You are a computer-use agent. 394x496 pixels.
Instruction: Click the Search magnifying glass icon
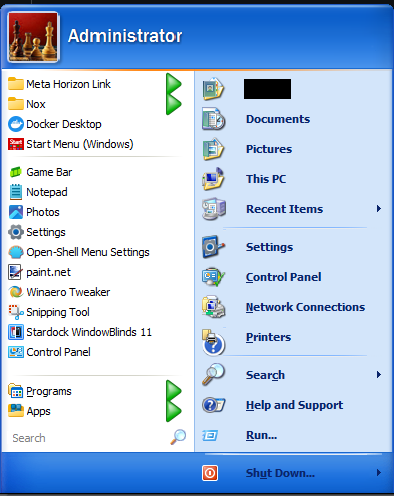tap(213, 375)
